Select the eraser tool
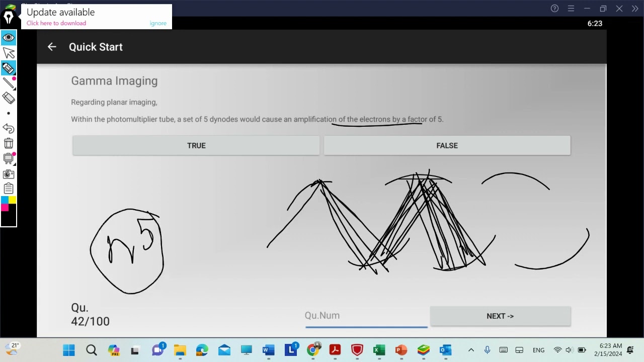The height and width of the screenshot is (362, 644). tap(8, 98)
